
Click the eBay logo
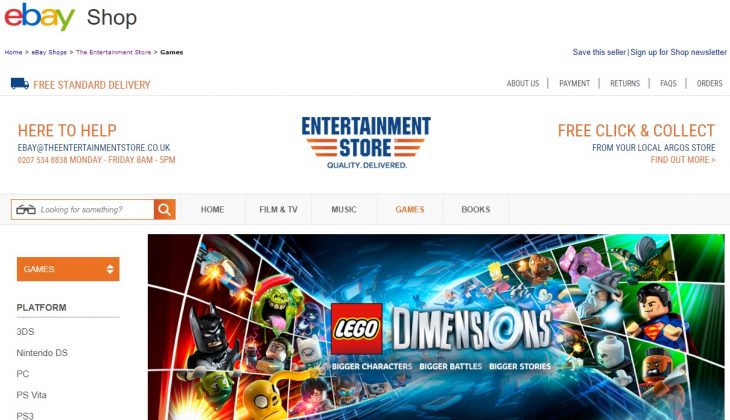[x=40, y=17]
